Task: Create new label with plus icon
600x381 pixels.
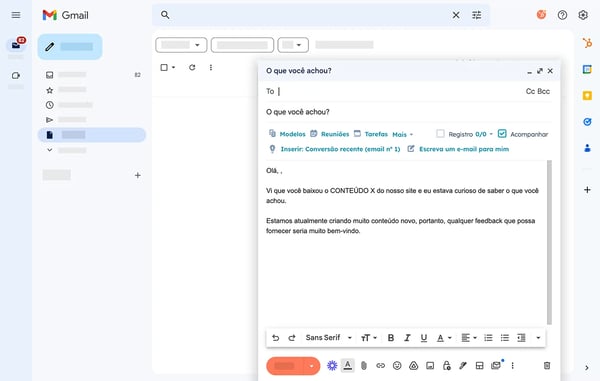Action: (138, 175)
